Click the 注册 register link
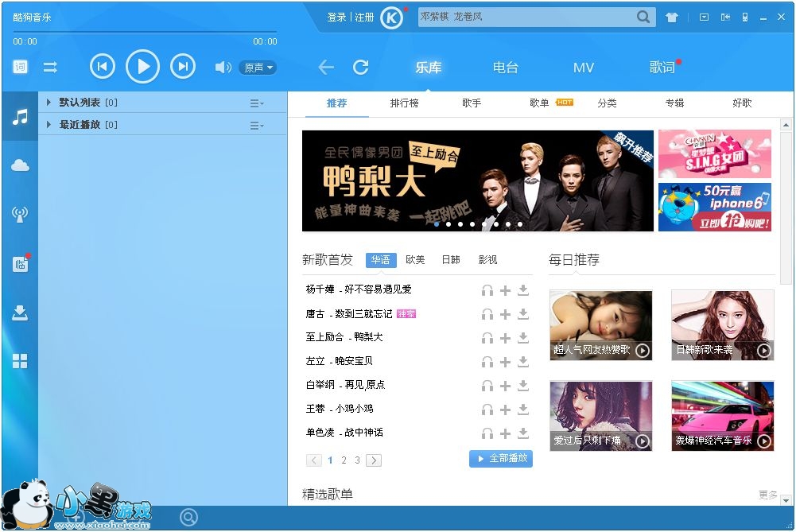This screenshot has width=796, height=532. pyautogui.click(x=364, y=17)
